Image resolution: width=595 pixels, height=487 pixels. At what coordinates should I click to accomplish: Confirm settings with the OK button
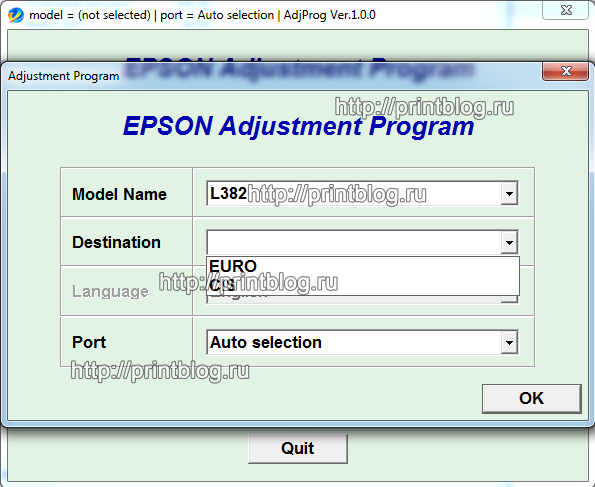(x=532, y=399)
